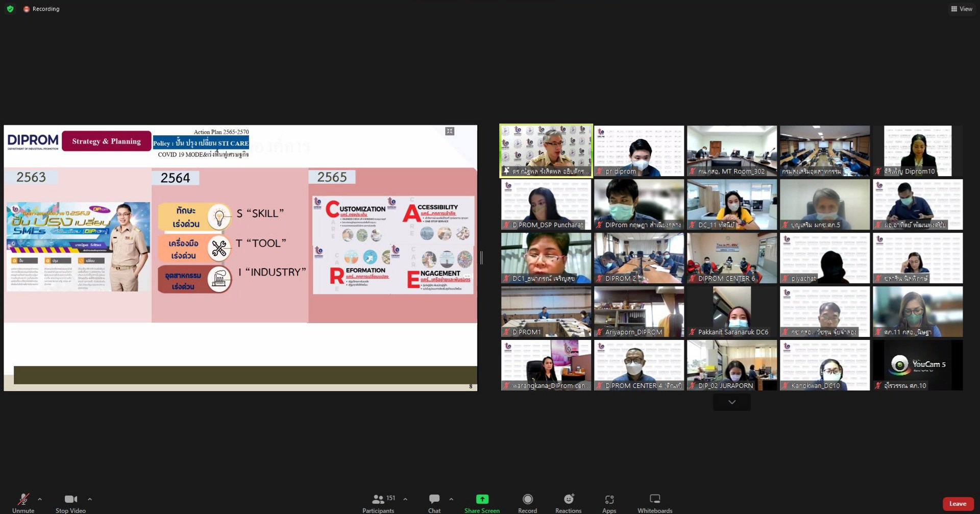Select the Pakkanit Saranaruk DC6 tile
Image resolution: width=980 pixels, height=514 pixels.
tap(732, 311)
